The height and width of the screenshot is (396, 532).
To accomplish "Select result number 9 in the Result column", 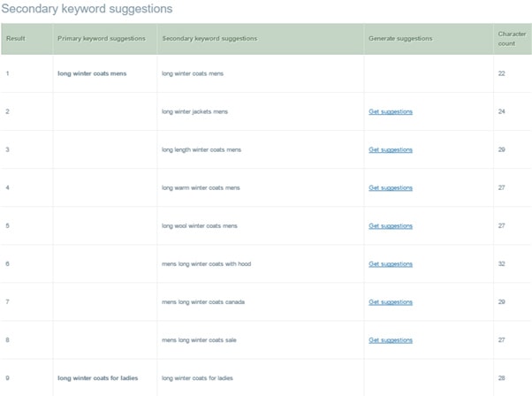I will pyautogui.click(x=7, y=378).
